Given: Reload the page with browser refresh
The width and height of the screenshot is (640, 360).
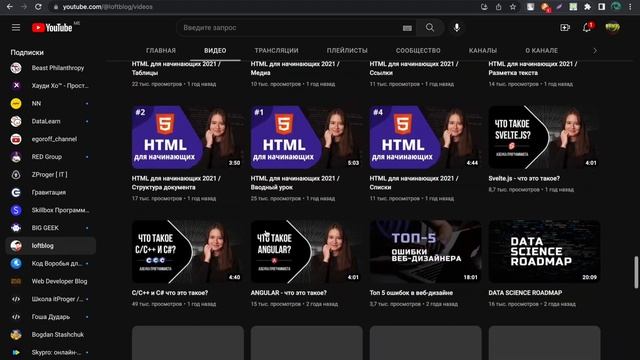Looking at the screenshot, I should point(38,7).
